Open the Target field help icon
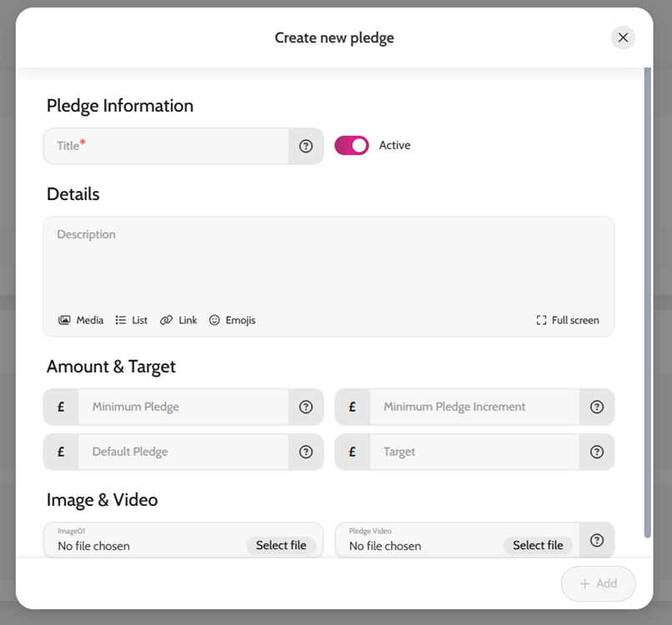Viewport: 672px width, 625px height. click(597, 452)
